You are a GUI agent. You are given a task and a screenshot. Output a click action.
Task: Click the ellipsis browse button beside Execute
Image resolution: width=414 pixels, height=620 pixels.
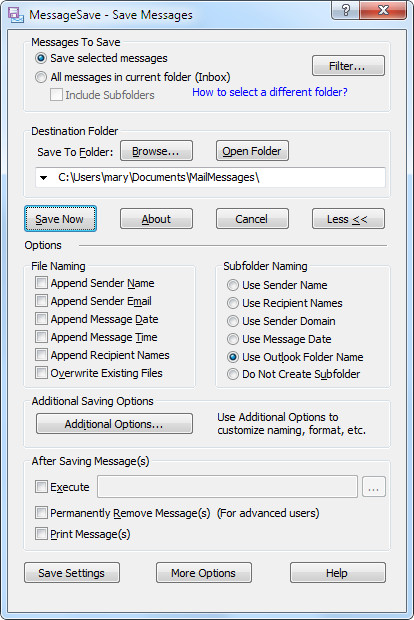pos(373,487)
